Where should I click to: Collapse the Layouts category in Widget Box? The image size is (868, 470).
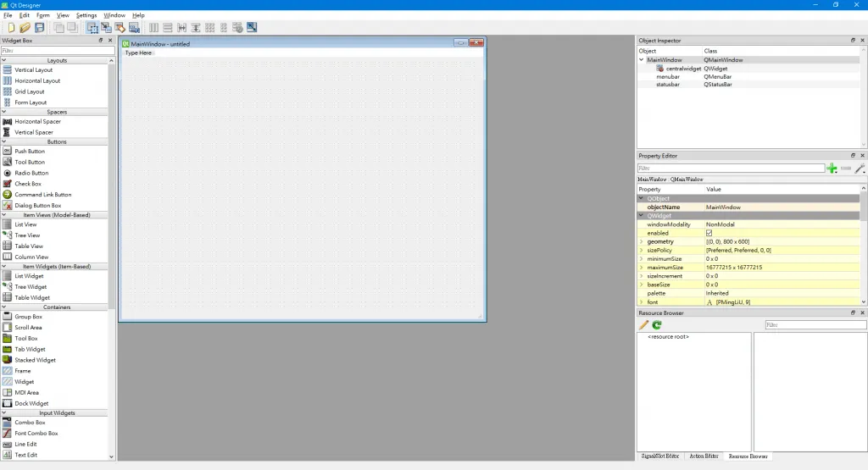(x=4, y=61)
